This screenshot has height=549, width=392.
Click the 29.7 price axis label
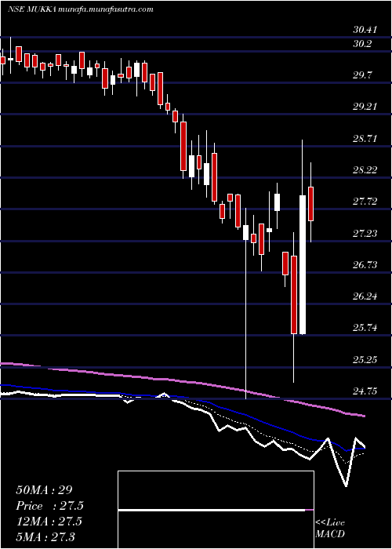362,75
